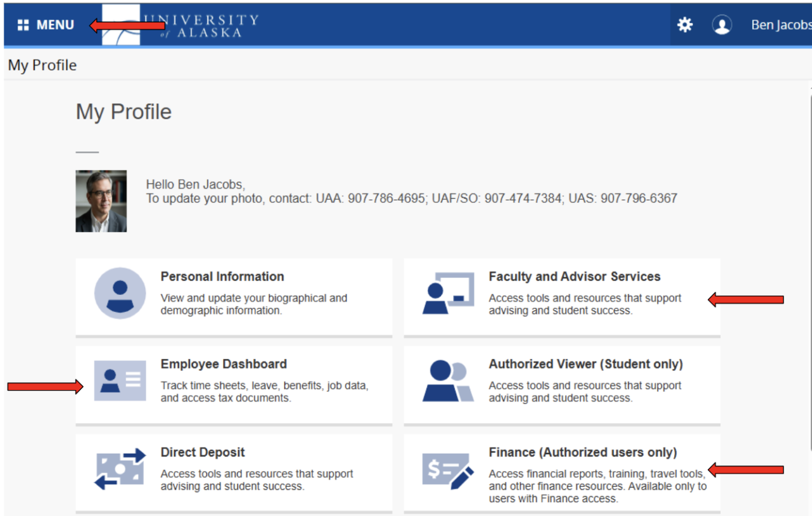Open the main MENU grid button

tap(46, 25)
